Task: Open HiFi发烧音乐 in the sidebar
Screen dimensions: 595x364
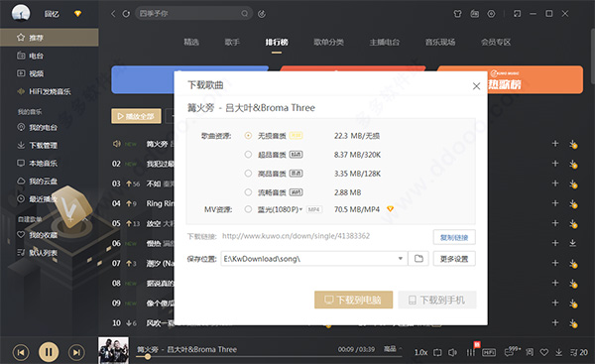Action: click(50, 91)
